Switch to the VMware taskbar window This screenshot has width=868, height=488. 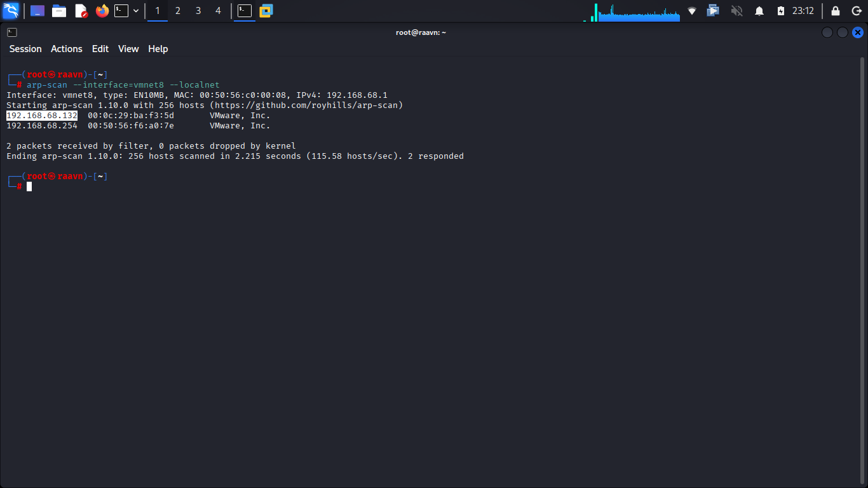click(266, 11)
